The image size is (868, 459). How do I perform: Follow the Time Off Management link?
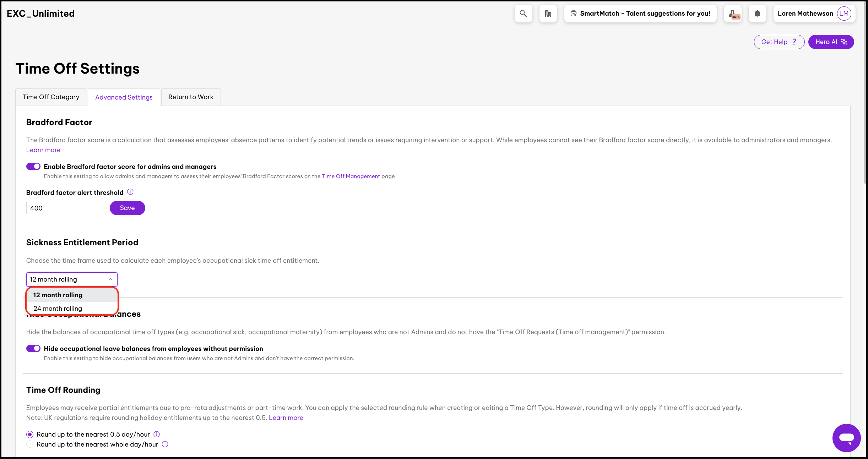pos(351,176)
